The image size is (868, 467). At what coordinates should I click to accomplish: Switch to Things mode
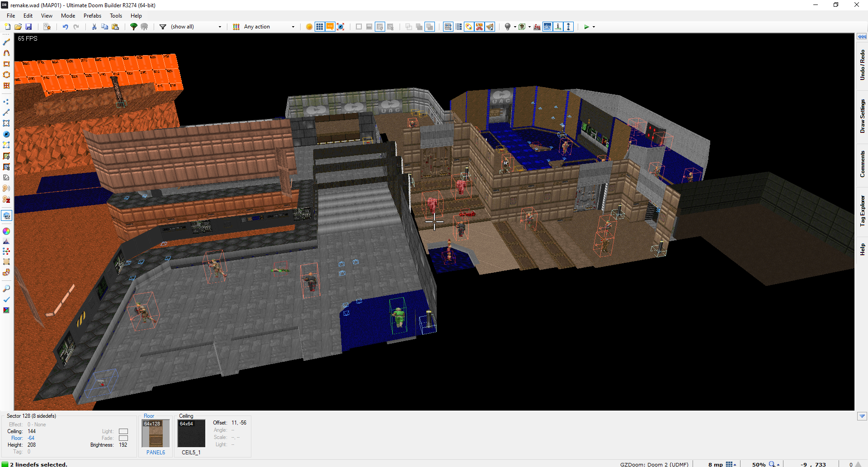pyautogui.click(x=6, y=134)
